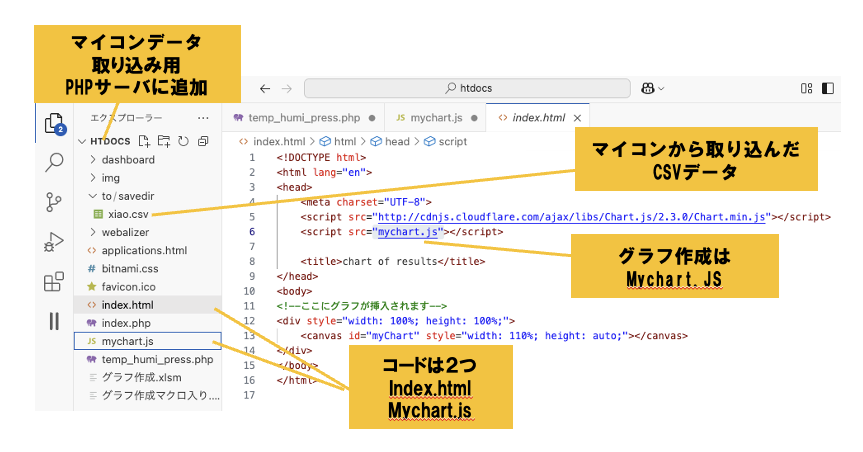Close the index.html tab
Viewport: 863px width, 452px height.
click(x=577, y=118)
